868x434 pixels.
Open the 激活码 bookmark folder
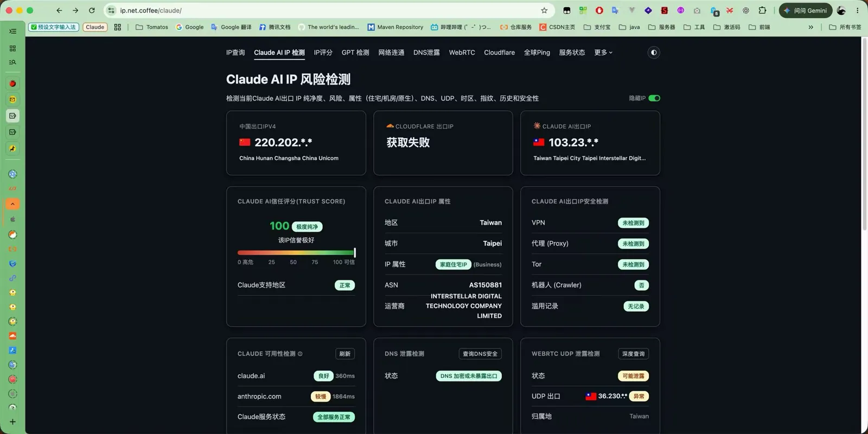pyautogui.click(x=727, y=27)
